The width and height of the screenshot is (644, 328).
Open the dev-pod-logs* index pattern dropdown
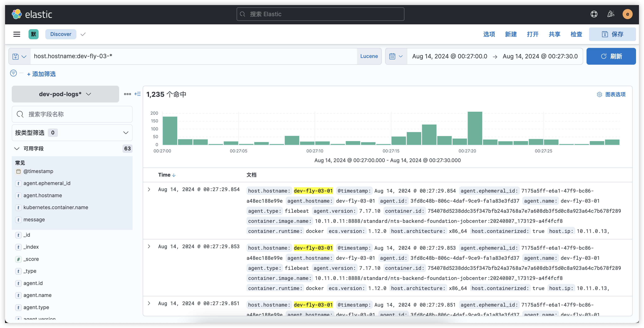(65, 94)
